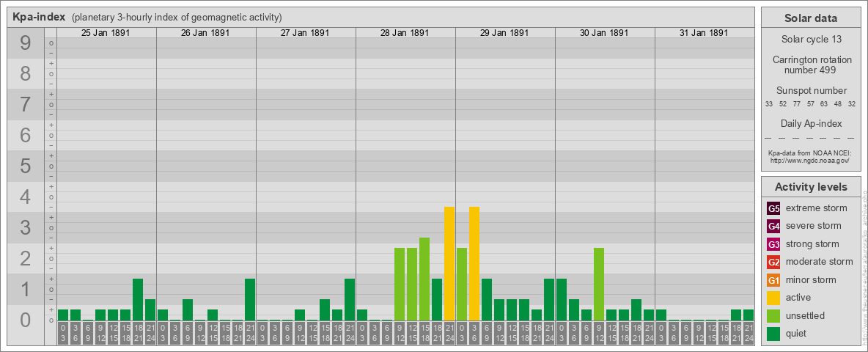
Task: Click the sunspot value '32'
Action: coord(852,103)
